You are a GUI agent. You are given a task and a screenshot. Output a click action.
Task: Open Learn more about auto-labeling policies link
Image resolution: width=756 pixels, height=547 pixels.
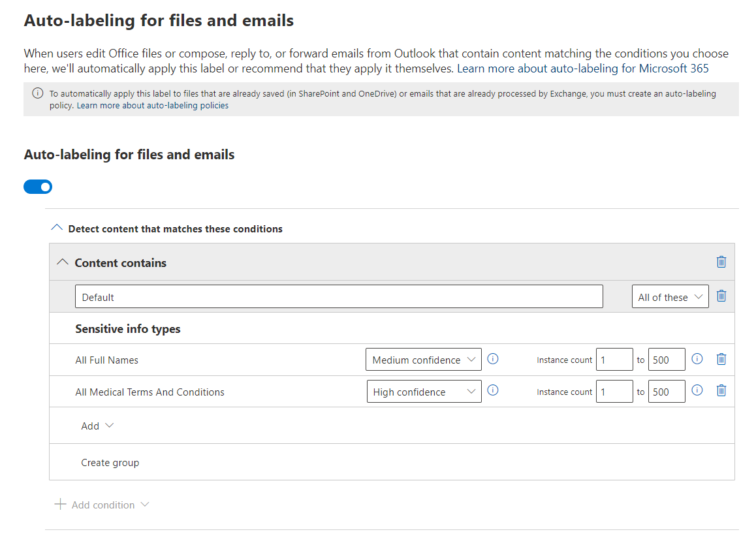tap(152, 105)
